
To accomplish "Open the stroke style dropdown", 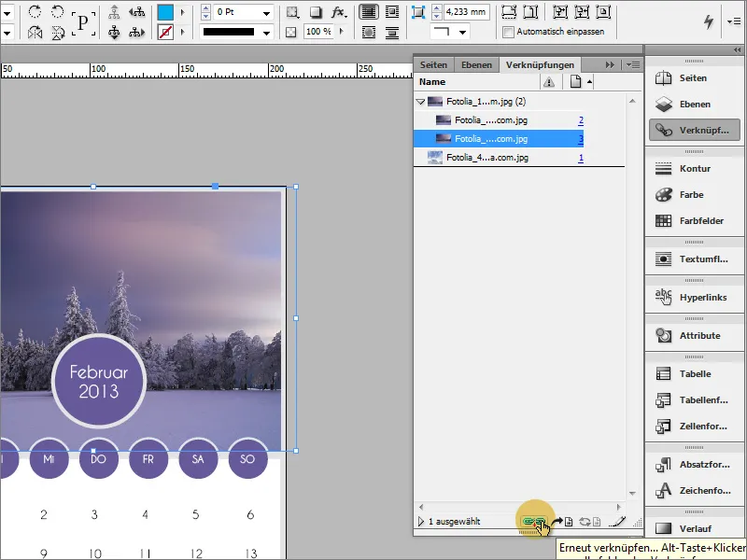I will (x=267, y=33).
